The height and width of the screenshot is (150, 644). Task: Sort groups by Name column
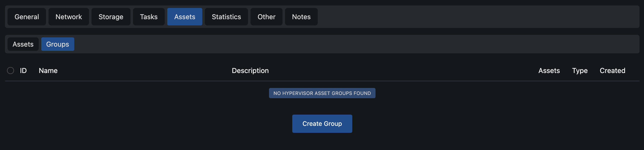tap(48, 71)
